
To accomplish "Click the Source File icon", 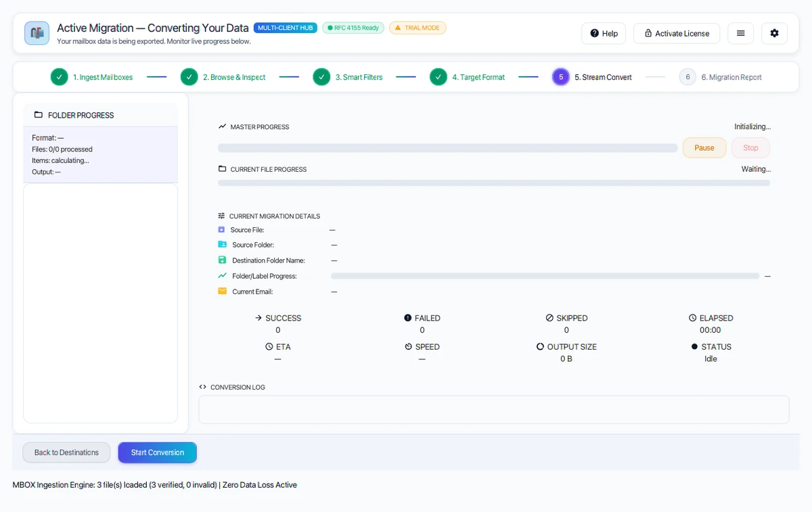I will pos(221,230).
